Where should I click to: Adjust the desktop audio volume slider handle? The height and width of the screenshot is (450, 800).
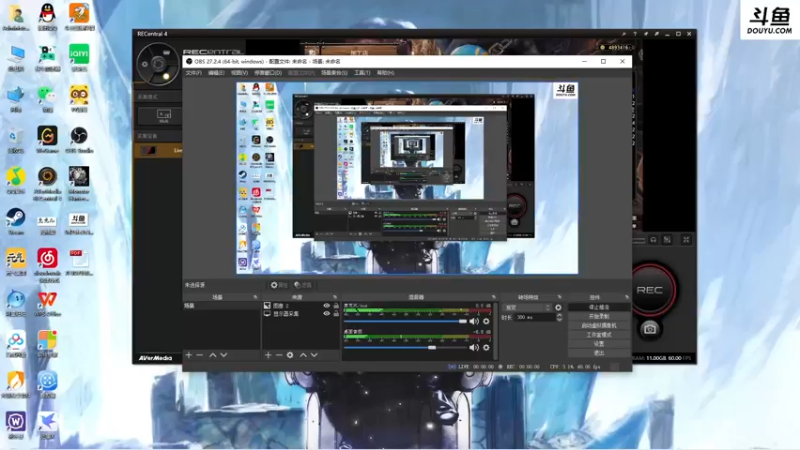[432, 347]
